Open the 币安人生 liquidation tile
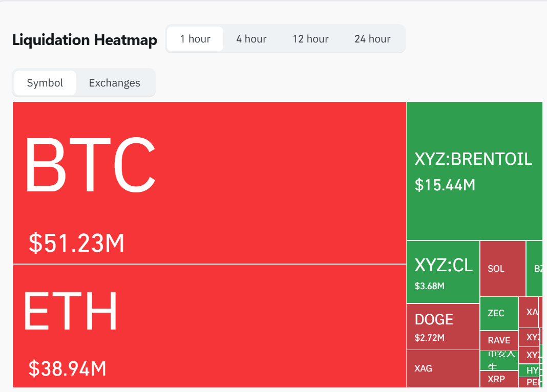Screen dimensions: 547x392 tap(498, 359)
